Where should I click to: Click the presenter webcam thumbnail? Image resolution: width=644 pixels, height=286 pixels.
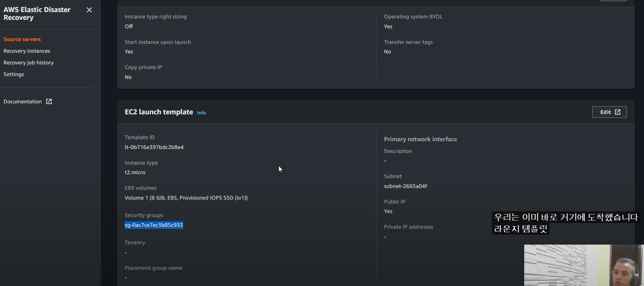(584, 265)
